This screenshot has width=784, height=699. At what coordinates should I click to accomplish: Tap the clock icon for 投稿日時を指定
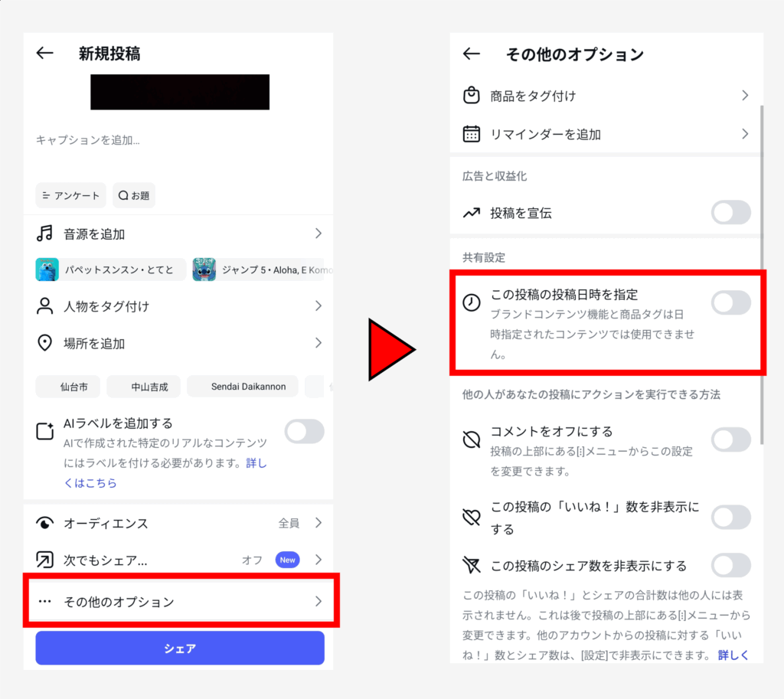[x=471, y=302]
